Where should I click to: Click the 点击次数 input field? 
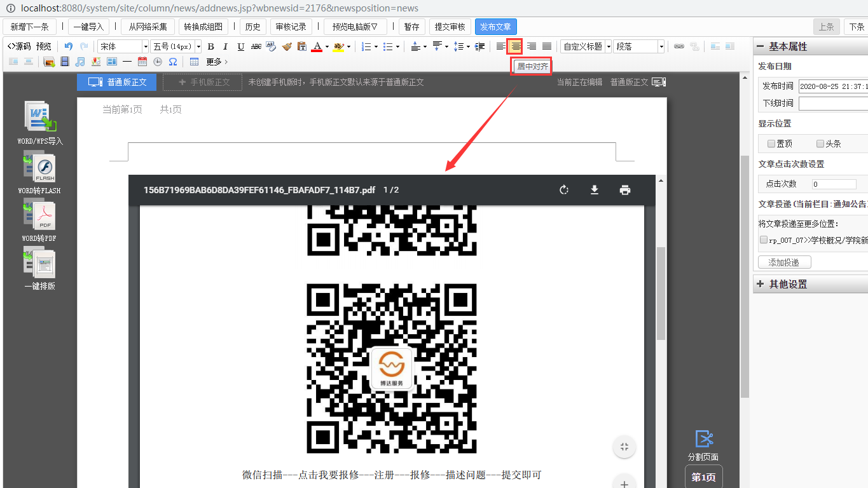(834, 184)
